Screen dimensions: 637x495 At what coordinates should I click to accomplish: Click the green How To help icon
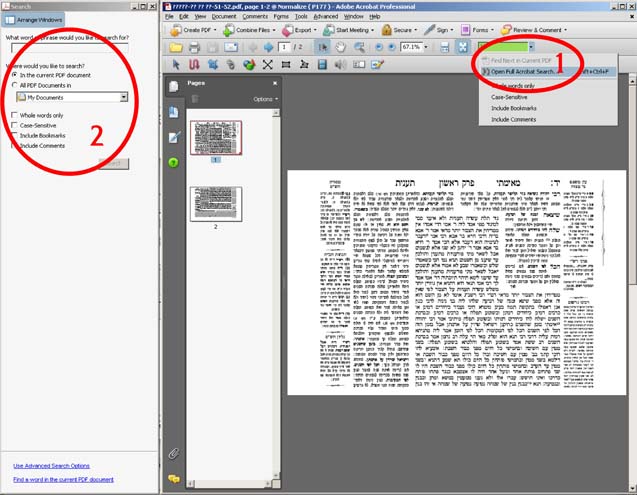pos(173,163)
